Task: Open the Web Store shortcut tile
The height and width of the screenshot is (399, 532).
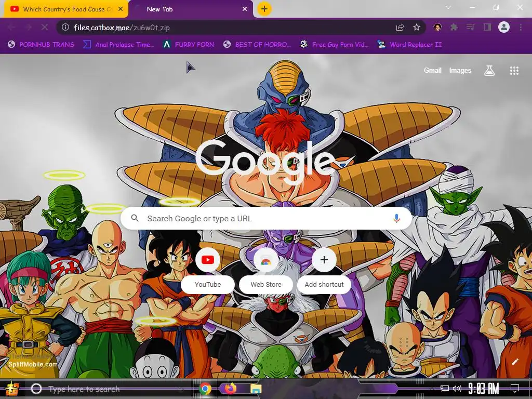Action: click(266, 270)
